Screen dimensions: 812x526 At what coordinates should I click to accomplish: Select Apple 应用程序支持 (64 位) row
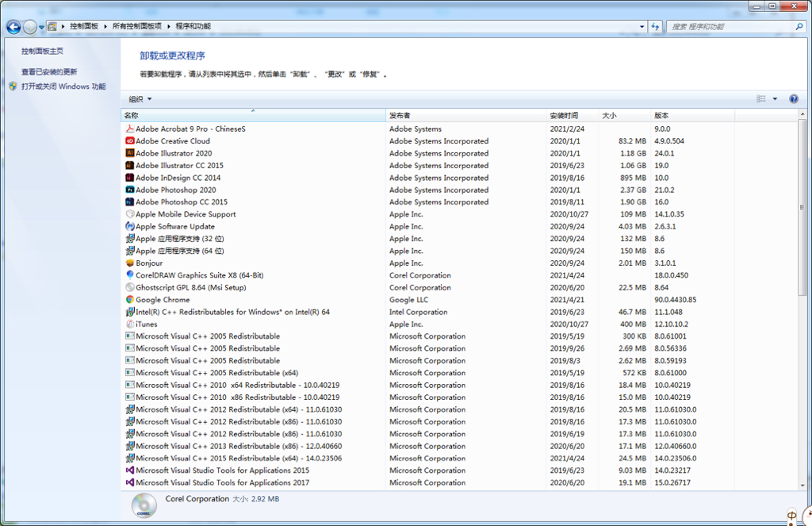(459, 251)
